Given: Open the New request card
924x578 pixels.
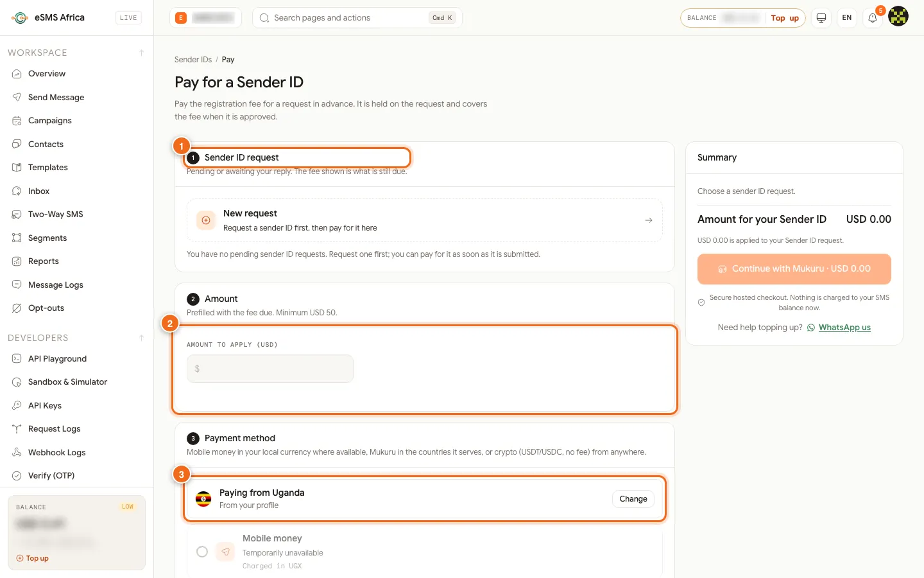Looking at the screenshot, I should pyautogui.click(x=425, y=220).
